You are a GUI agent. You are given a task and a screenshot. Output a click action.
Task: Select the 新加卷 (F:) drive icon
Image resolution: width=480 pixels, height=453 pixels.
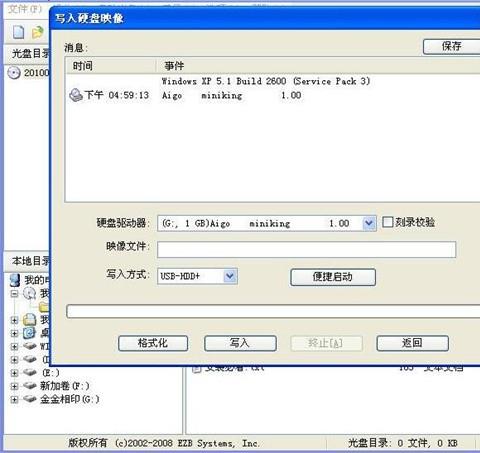point(29,386)
